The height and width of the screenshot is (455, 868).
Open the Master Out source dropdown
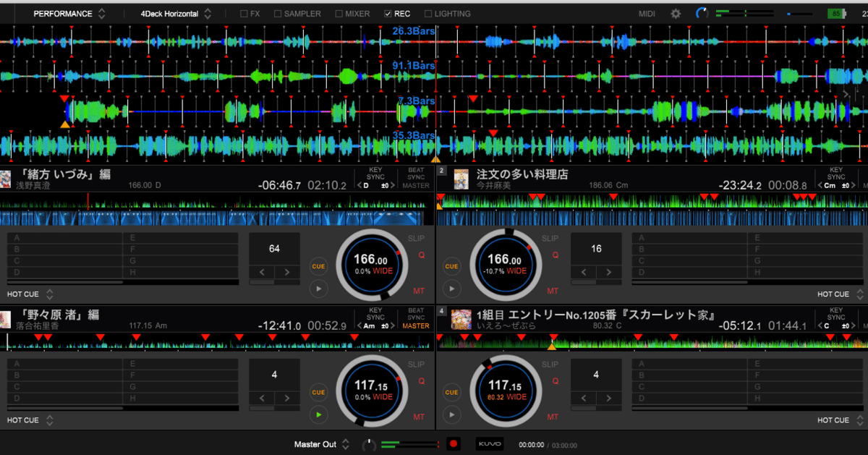[322, 444]
